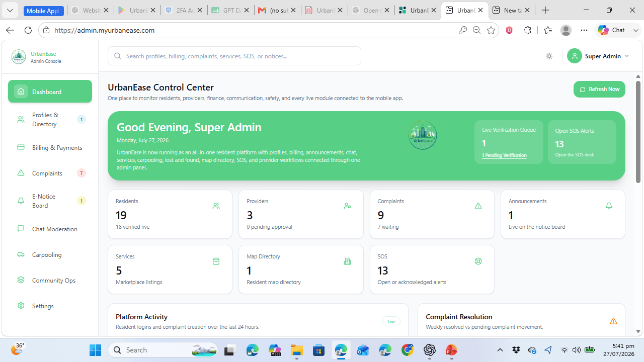The image size is (644, 362).
Task: Open the Dashboard sidebar item
Action: click(x=50, y=92)
